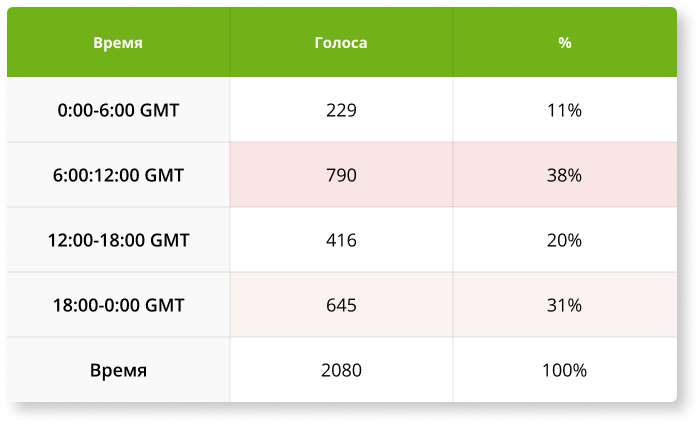Screen dimensions: 700x425
Task: Select the 12:00-18:00 GMT row label
Action: pyautogui.click(x=118, y=240)
